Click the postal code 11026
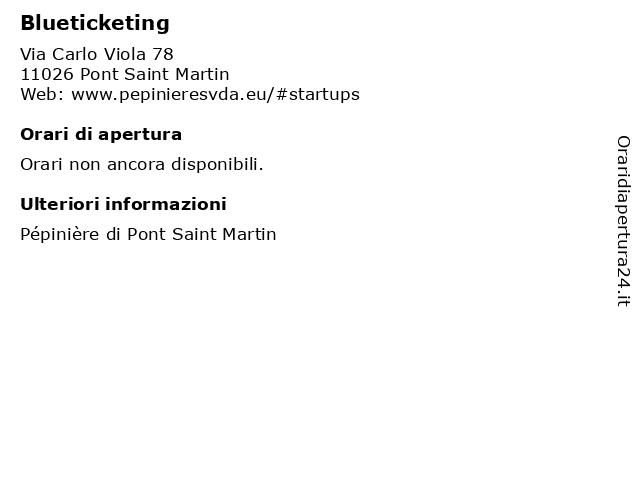 pos(47,74)
